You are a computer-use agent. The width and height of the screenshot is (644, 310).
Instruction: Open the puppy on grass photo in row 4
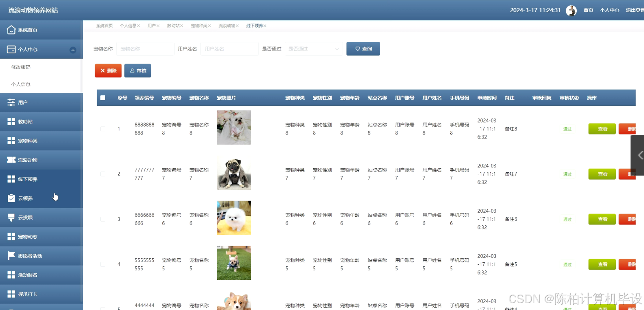point(234,263)
